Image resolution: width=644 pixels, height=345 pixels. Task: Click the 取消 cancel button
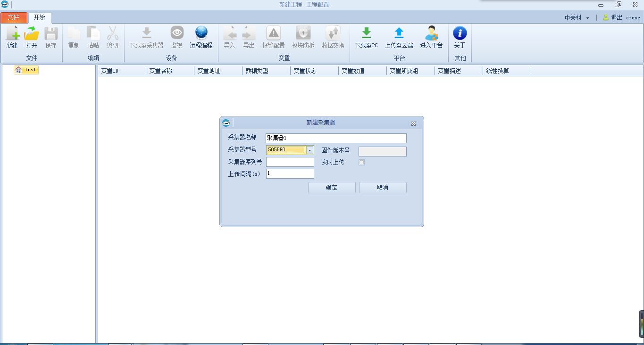point(383,188)
